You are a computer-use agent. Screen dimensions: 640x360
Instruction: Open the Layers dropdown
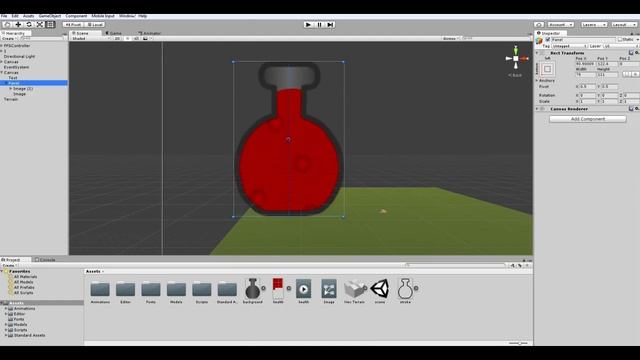(x=593, y=25)
